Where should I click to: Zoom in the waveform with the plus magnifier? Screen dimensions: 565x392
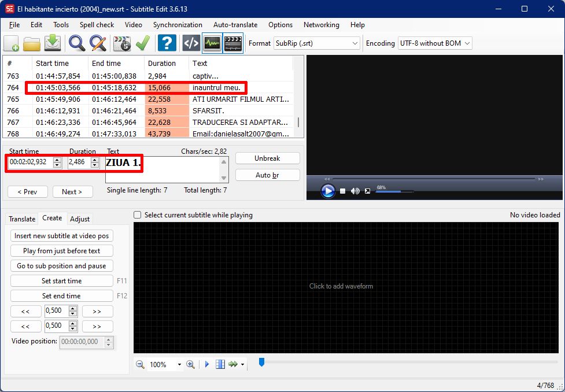190,364
